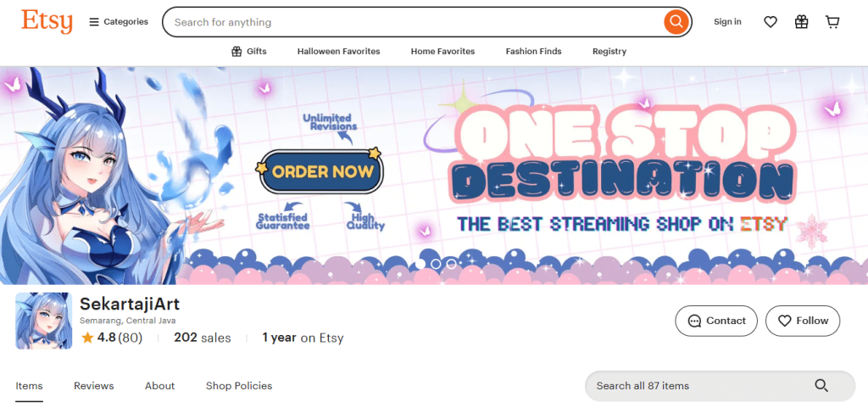
Task: Click the Sign in link
Action: [727, 22]
